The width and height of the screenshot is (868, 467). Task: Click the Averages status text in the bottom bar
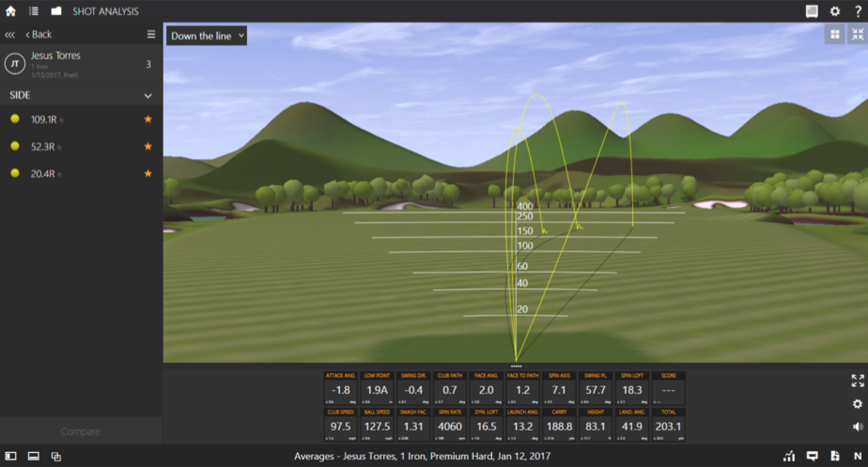(422, 456)
